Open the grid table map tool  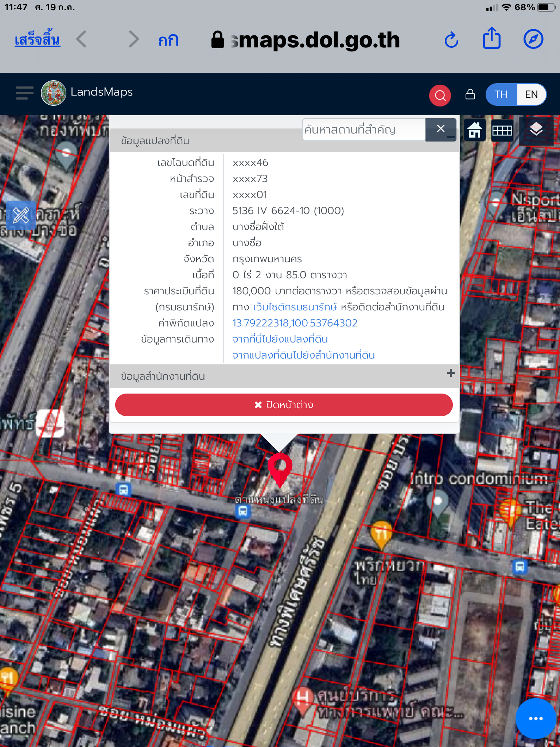click(502, 130)
